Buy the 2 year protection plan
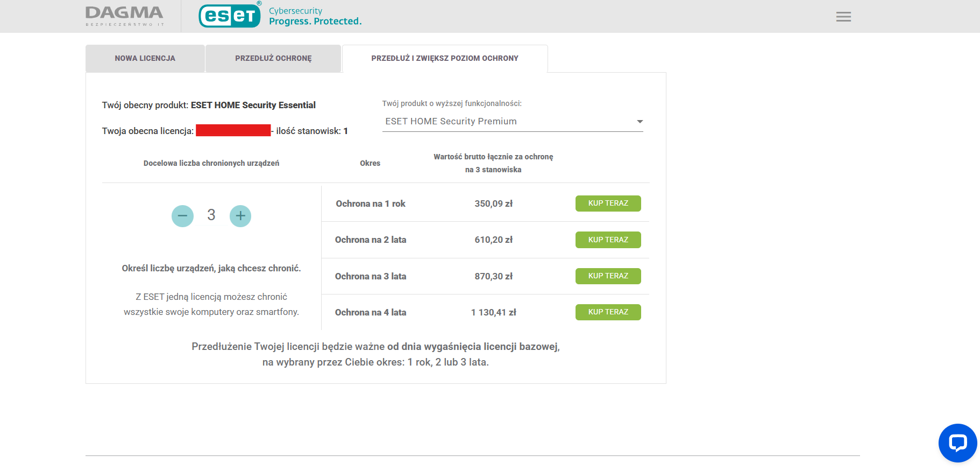980x470 pixels. coord(608,240)
